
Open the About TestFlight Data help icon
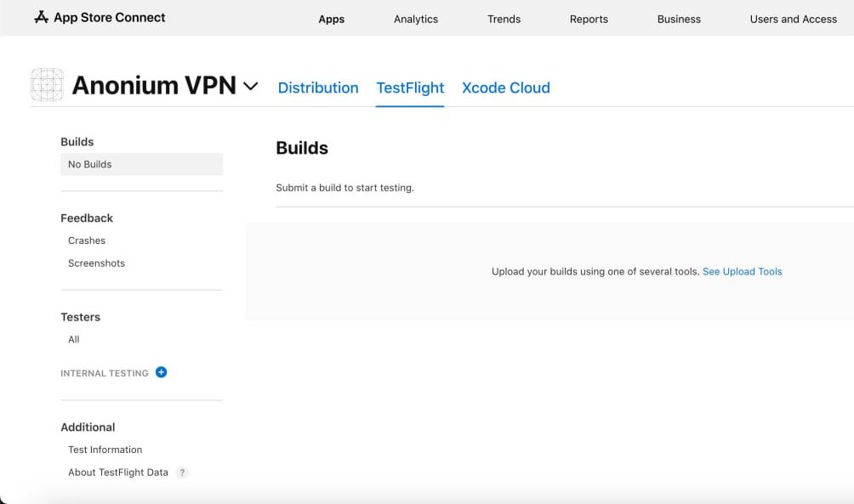183,473
